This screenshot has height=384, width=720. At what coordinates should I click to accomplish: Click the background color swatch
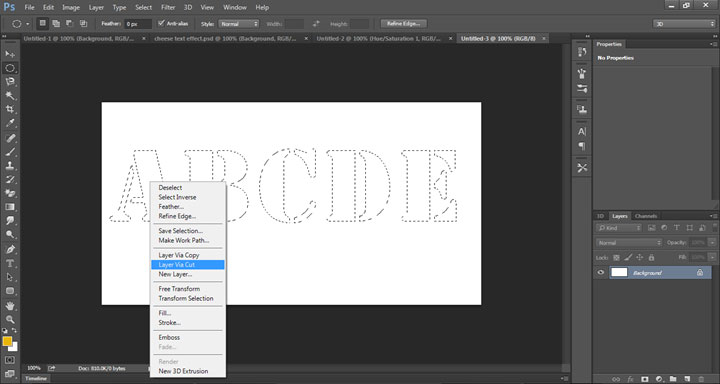pyautogui.click(x=14, y=347)
